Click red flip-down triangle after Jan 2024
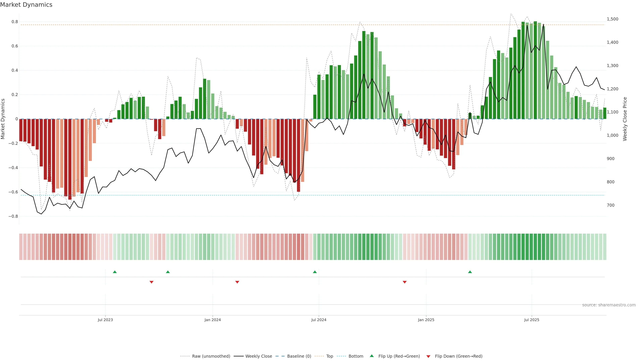Screen dimensions: 644x362 click(237, 282)
